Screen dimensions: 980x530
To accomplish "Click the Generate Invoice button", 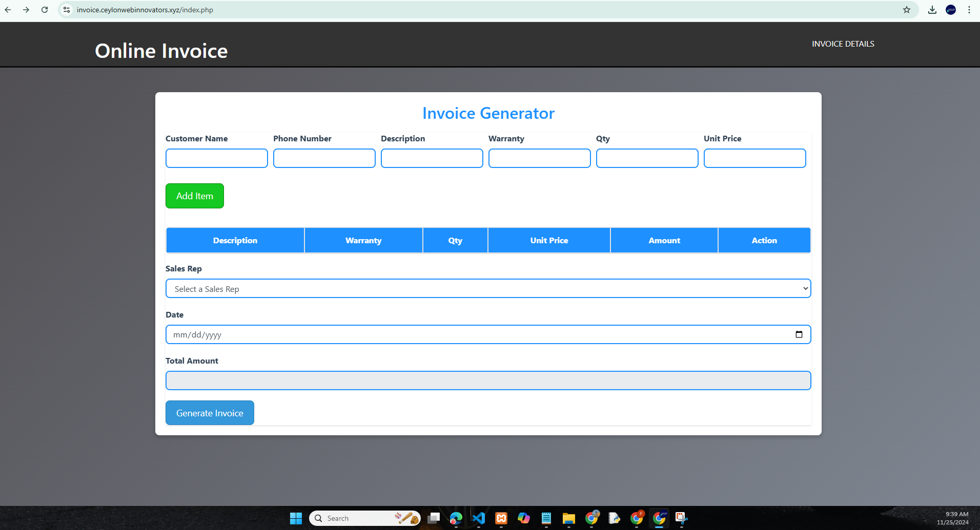I will 210,413.
